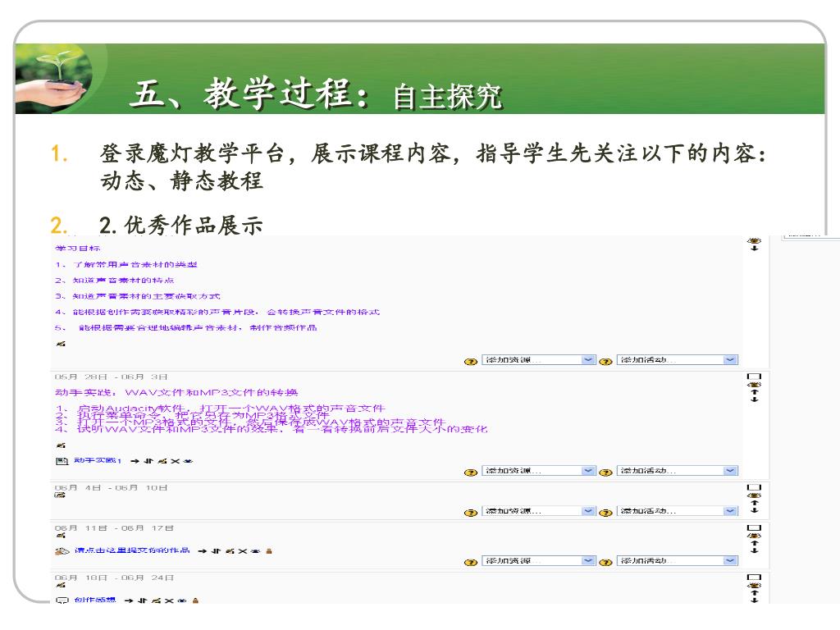Viewport: 840px width, 630px height.
Task: Open help for 添加活动 in the 学习目标 section
Action: click(605, 362)
